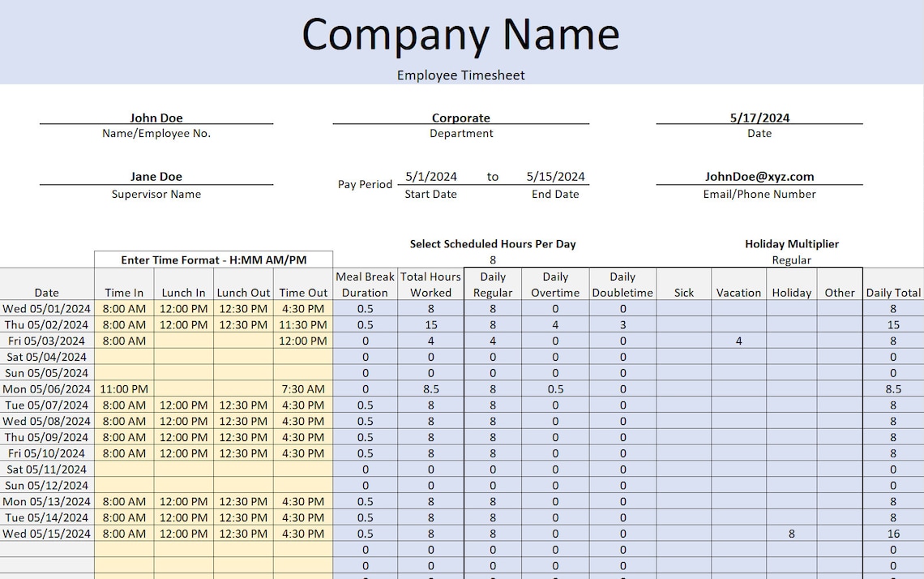The width and height of the screenshot is (924, 579).
Task: Select the empty Lunch In cell for Fri 05/03/2024
Action: (183, 341)
